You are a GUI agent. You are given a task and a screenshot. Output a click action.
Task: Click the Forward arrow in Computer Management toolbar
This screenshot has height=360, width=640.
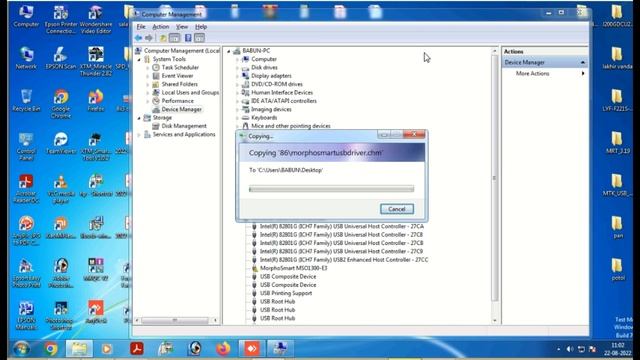149,38
